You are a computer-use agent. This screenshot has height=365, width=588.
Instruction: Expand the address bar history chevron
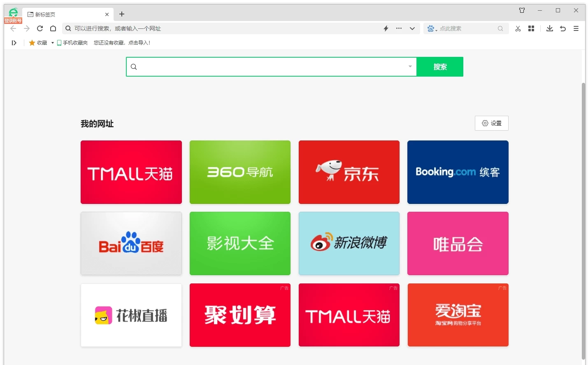[x=412, y=28]
